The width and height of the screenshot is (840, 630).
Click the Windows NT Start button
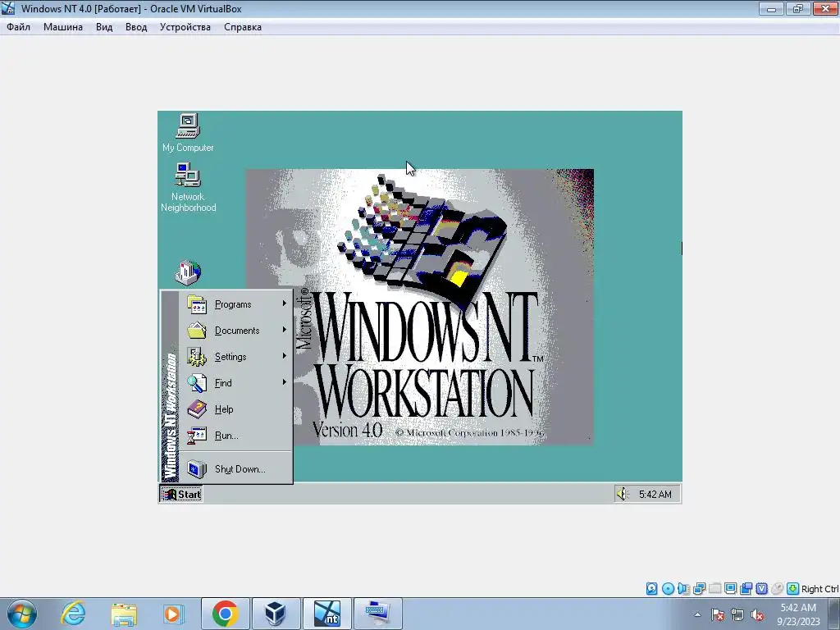(x=181, y=494)
